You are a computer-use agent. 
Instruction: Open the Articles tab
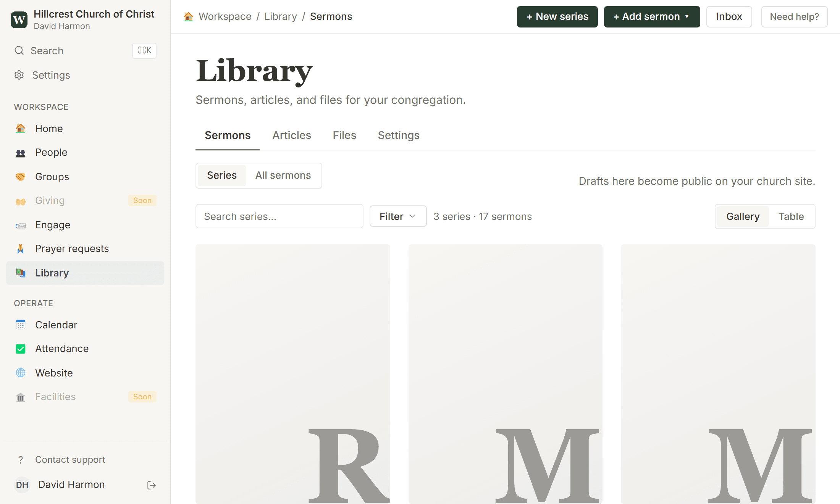292,135
